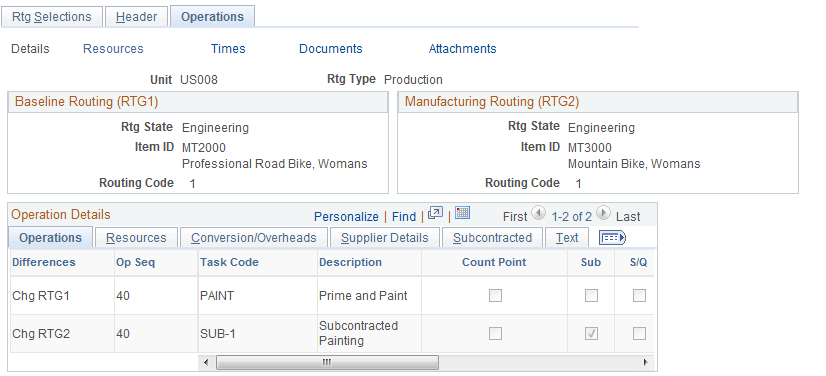Open the Text grid tab
Image resolution: width=826 pixels, height=376 pixels.
(x=567, y=238)
